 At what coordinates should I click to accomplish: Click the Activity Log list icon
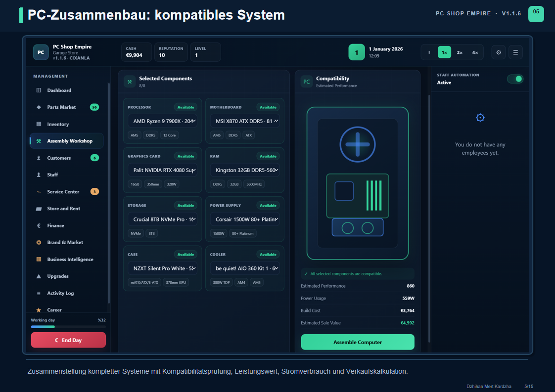[x=39, y=293]
